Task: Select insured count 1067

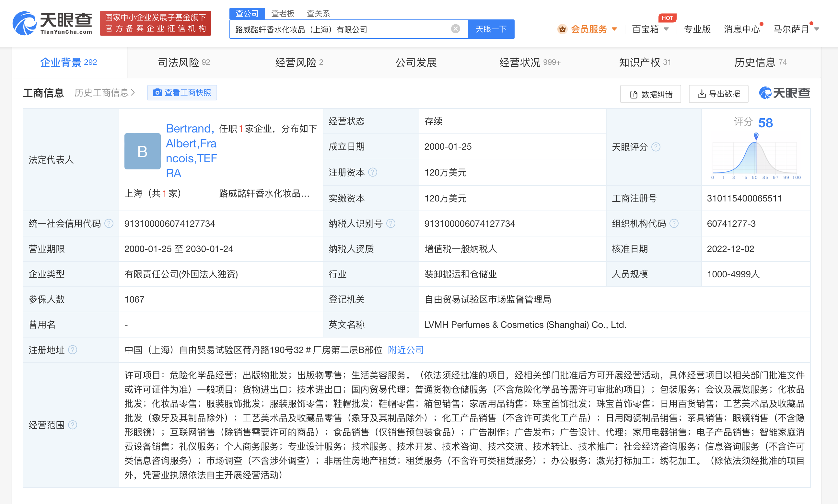Action: tap(134, 300)
